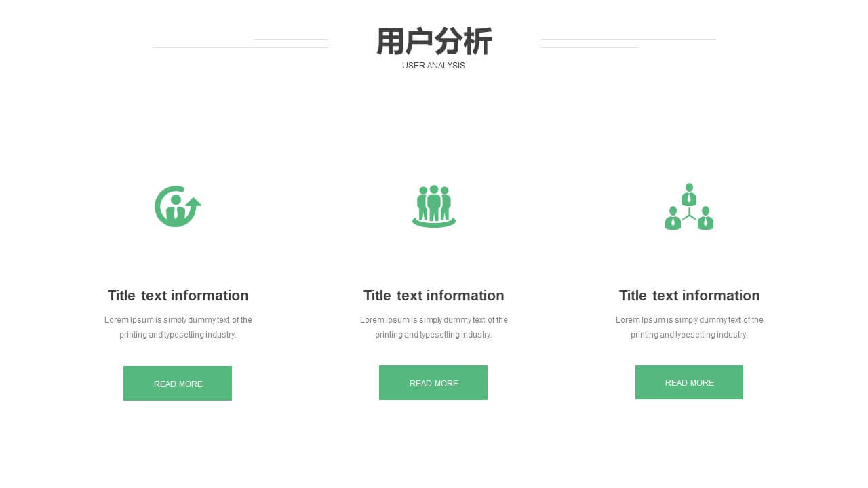
Task: Click Lorem Ipsum paragraph under refresh icon
Action: (178, 327)
